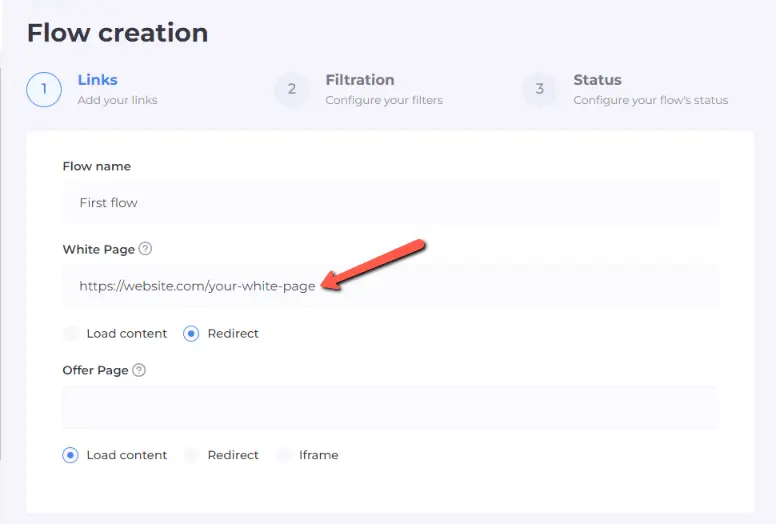Click the step 2 circle icon
Image resolution: width=776 pixels, height=524 pixels.
pos(292,89)
